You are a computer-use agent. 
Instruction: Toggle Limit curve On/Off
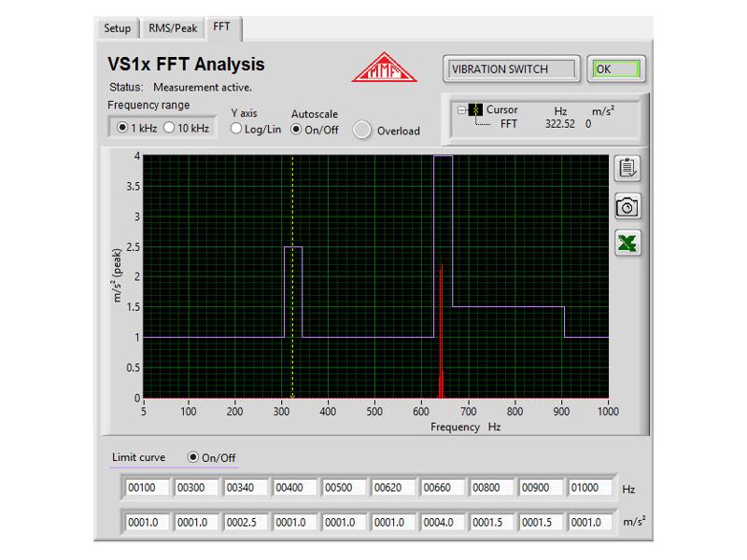click(192, 457)
